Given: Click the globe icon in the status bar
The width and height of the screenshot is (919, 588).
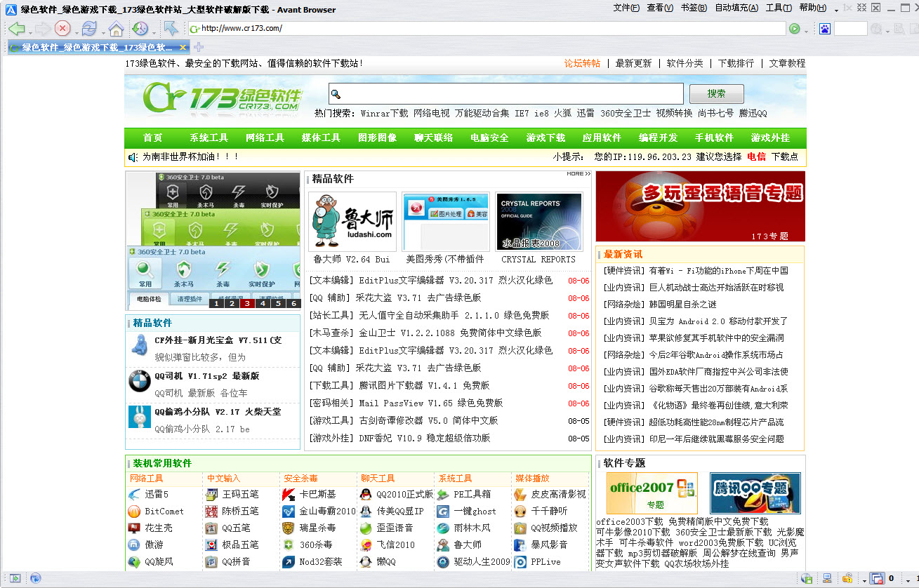Looking at the screenshot, I should [x=35, y=578].
